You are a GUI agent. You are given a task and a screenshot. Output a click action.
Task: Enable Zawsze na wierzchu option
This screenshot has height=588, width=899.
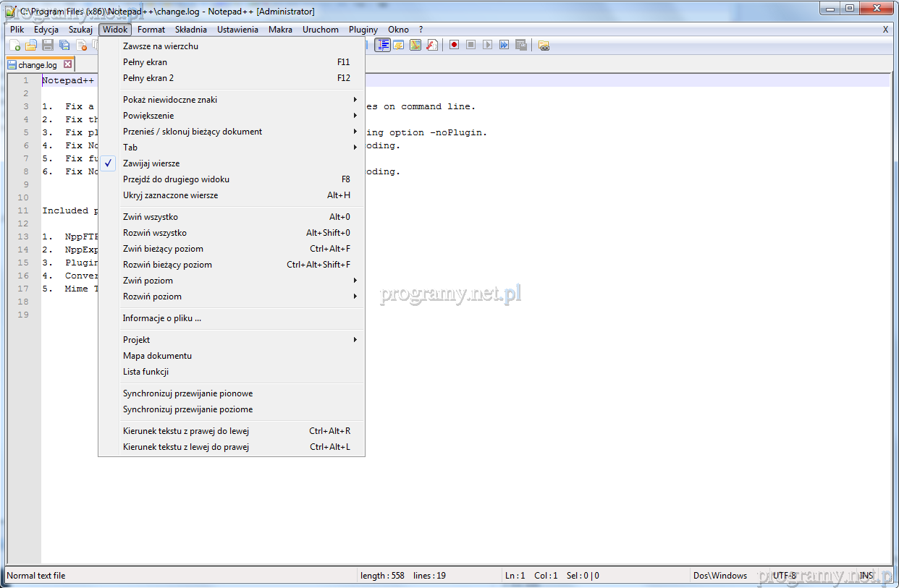coord(160,46)
